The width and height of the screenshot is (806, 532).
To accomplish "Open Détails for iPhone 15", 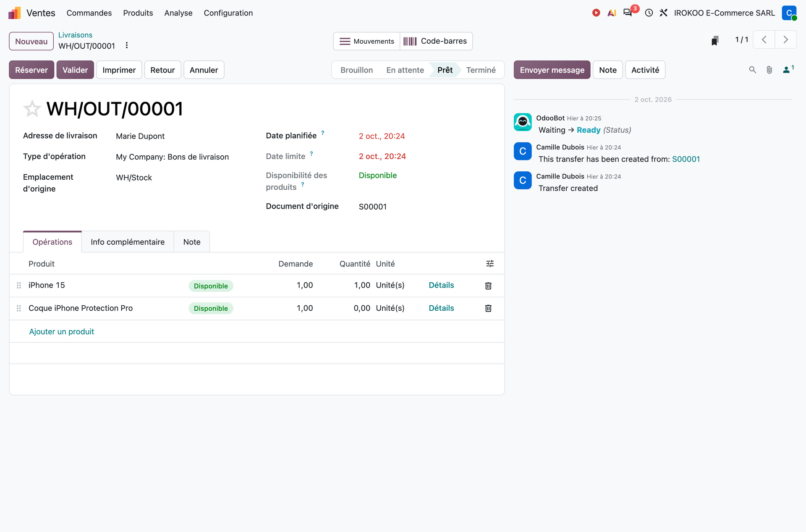I will (x=441, y=285).
